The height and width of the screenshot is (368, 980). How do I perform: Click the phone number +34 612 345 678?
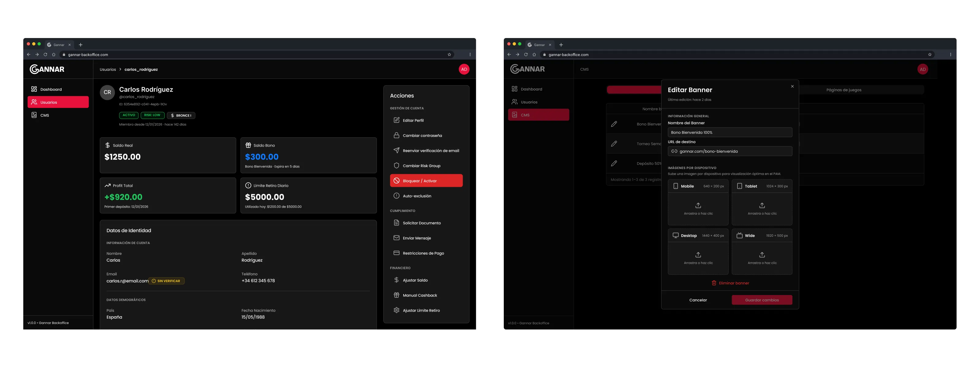pos(258,281)
